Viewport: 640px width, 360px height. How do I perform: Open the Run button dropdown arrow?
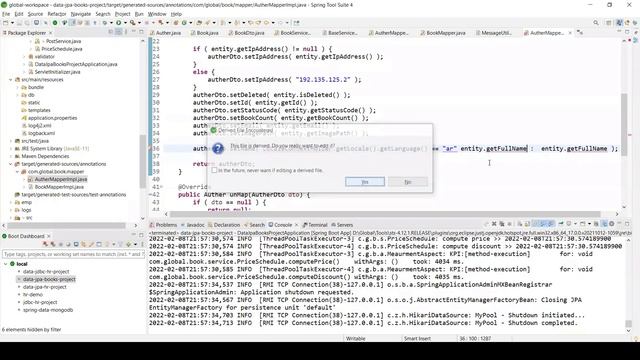124,23
